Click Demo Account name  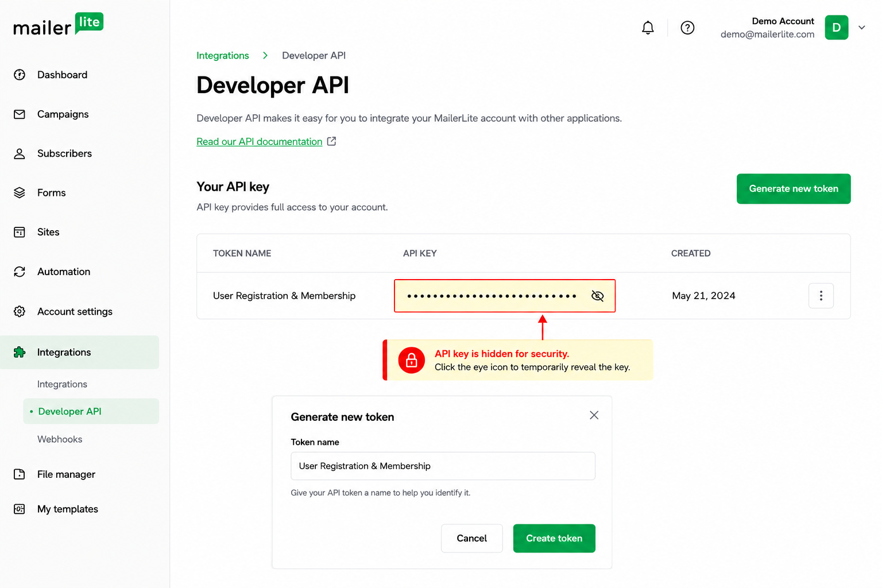click(783, 21)
